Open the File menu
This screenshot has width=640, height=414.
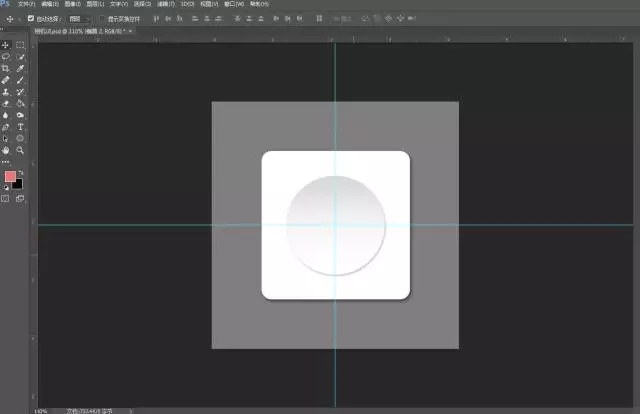pos(27,4)
